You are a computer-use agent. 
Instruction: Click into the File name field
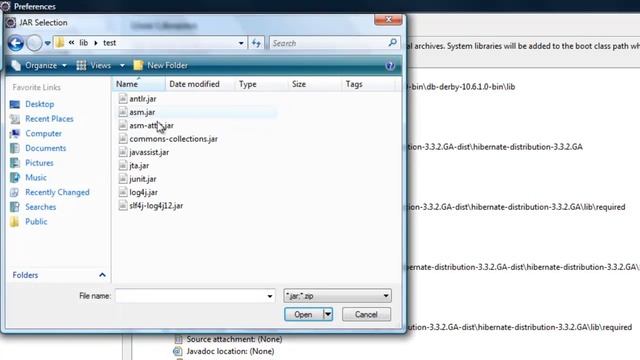point(190,296)
